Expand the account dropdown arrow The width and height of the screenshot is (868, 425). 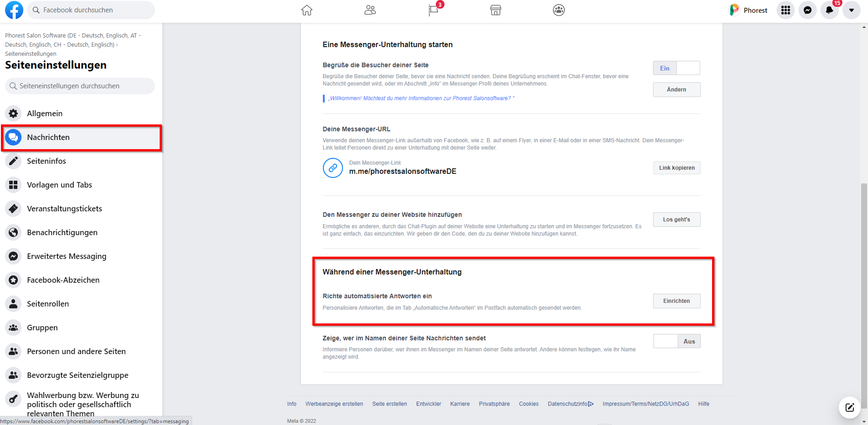click(x=851, y=10)
